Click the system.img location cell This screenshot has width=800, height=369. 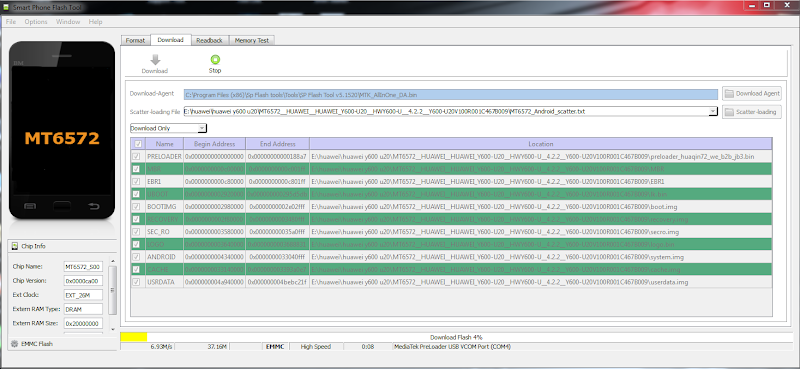coord(540,257)
